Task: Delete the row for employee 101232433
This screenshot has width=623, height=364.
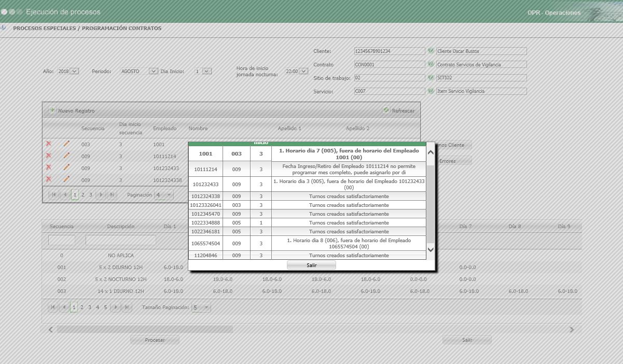Action: click(x=49, y=167)
